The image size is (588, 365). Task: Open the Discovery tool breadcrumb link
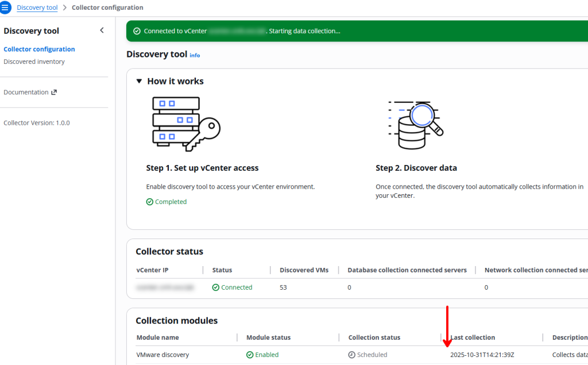click(37, 7)
